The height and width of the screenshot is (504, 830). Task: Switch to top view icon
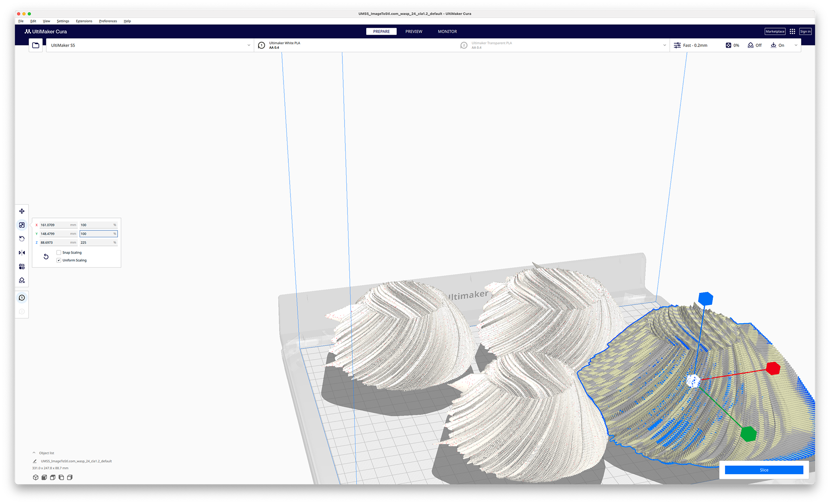(53, 478)
